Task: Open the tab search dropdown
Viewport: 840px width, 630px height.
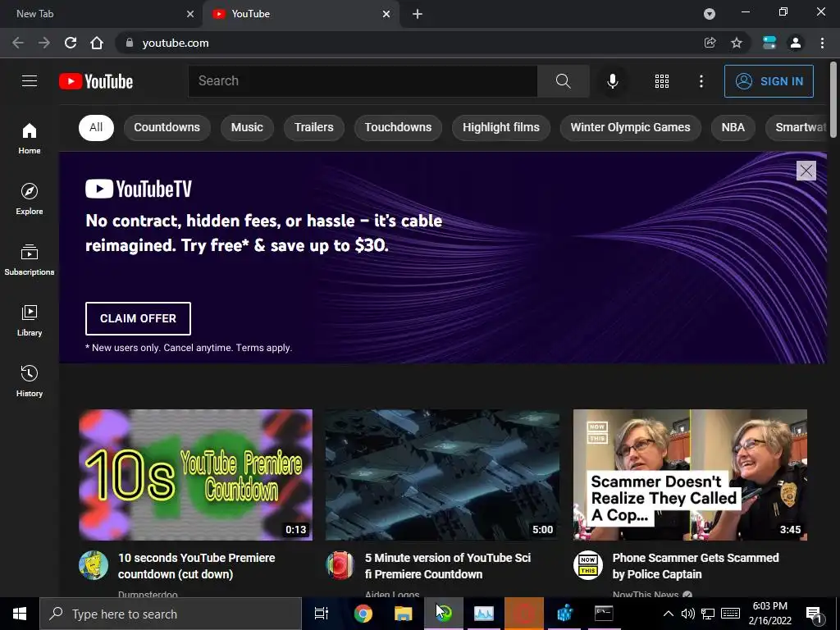Action: tap(710, 14)
